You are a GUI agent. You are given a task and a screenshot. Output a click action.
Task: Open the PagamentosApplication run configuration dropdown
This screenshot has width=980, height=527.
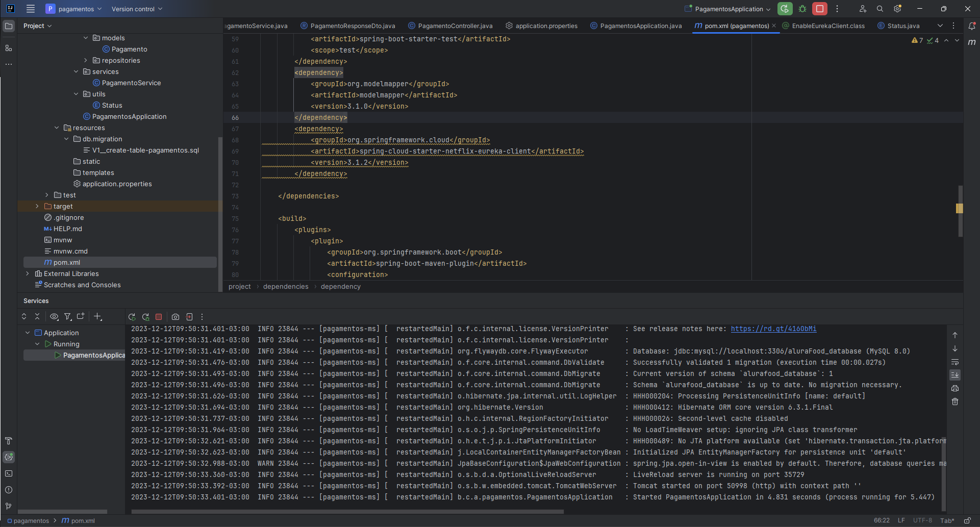click(x=728, y=9)
